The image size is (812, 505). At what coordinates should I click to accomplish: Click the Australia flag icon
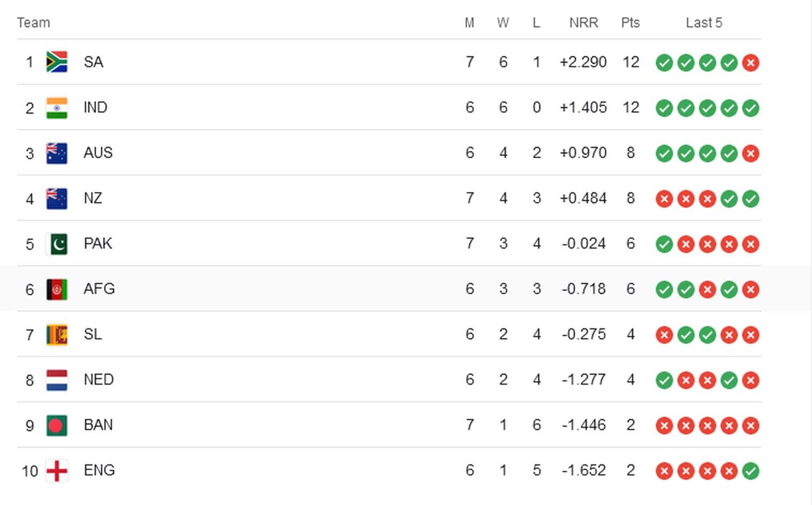click(x=57, y=153)
